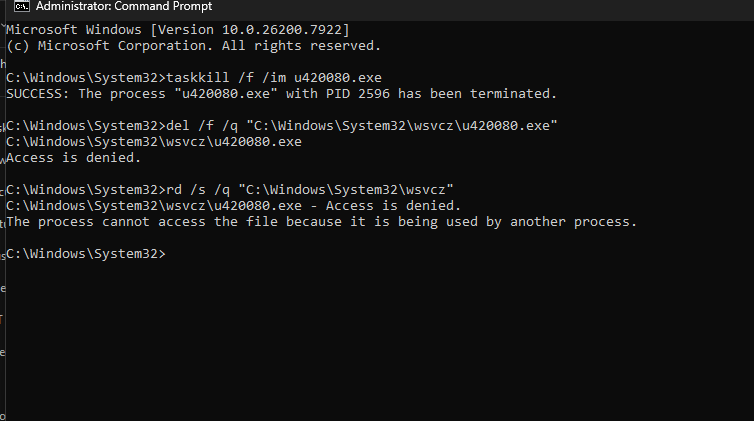Image resolution: width=754 pixels, height=421 pixels.
Task: Click "u420080.exe" in the taskkill command
Action: tap(338, 77)
